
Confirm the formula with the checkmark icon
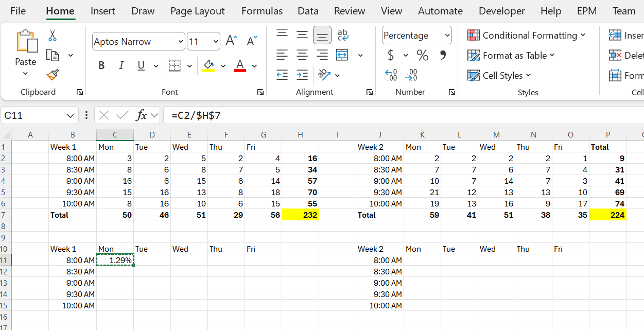tap(123, 115)
